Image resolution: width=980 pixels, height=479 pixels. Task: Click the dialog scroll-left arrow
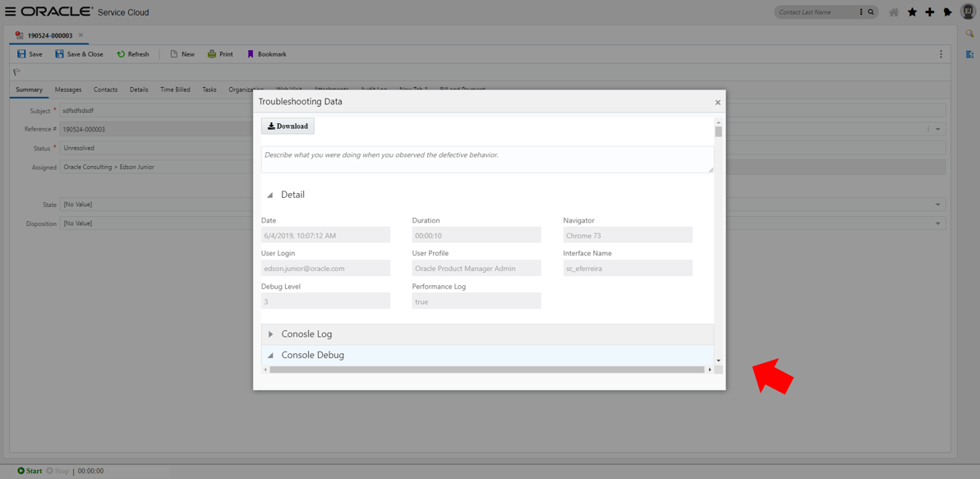tap(265, 370)
